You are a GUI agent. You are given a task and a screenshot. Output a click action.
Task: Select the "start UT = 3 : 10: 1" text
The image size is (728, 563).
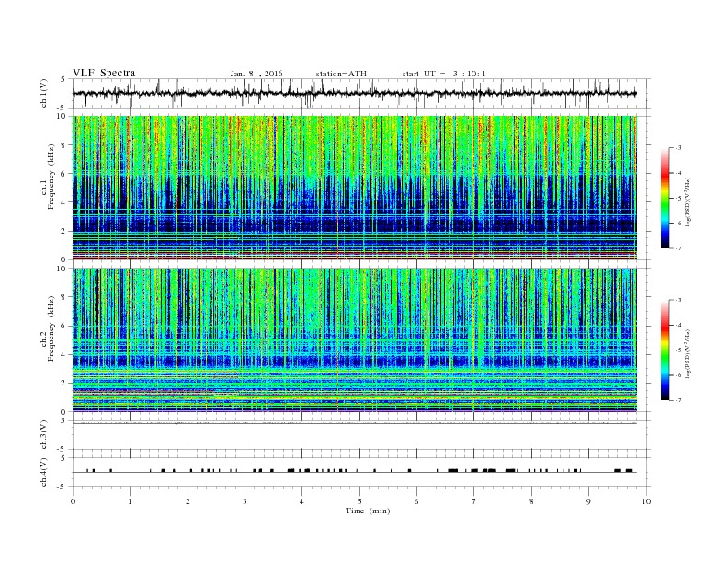click(x=444, y=74)
